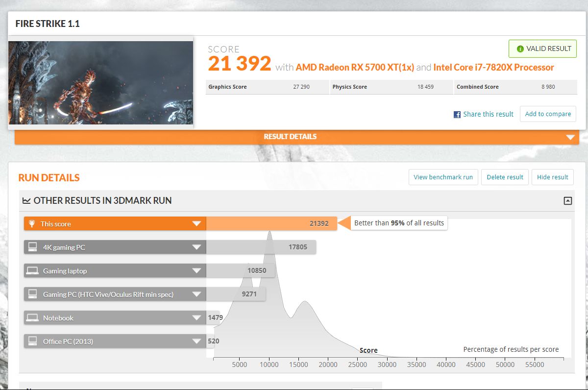Click View benchmark run button

tap(443, 177)
